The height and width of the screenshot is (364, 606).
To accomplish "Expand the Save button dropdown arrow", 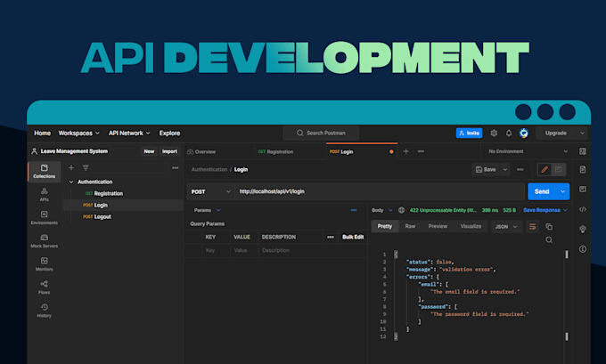I will tap(504, 169).
